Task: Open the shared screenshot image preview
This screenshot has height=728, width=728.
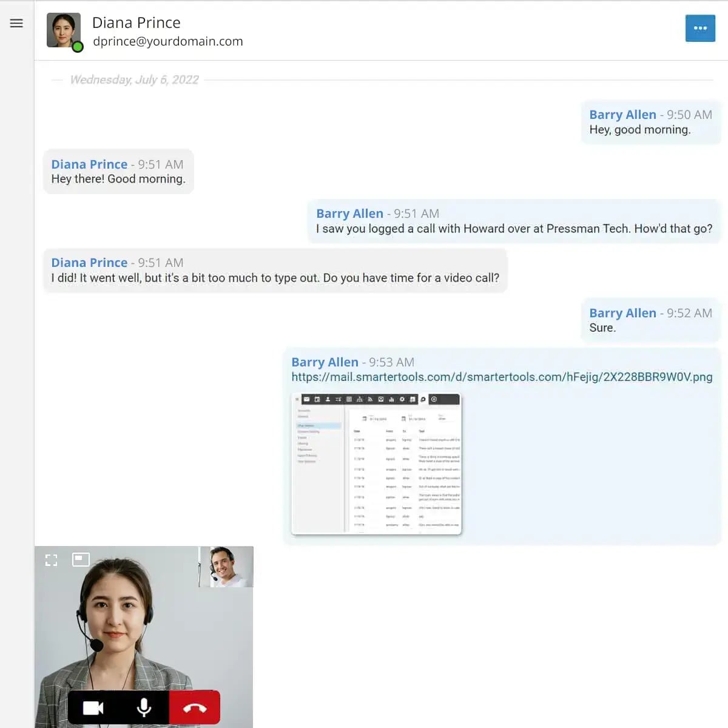Action: tap(377, 464)
